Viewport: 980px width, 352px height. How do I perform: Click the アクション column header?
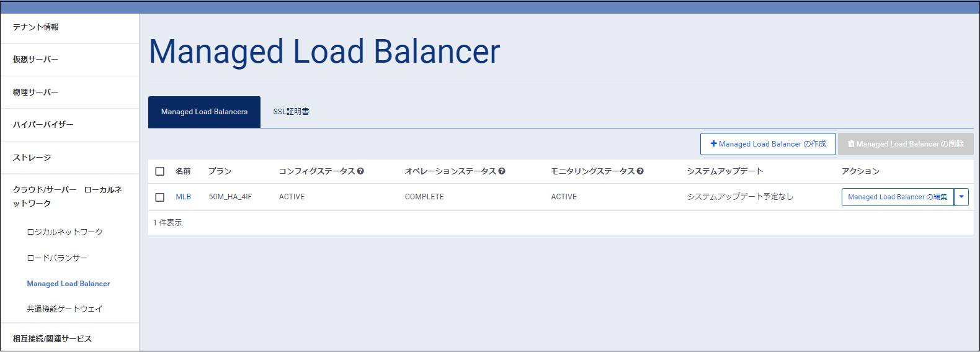pos(860,171)
